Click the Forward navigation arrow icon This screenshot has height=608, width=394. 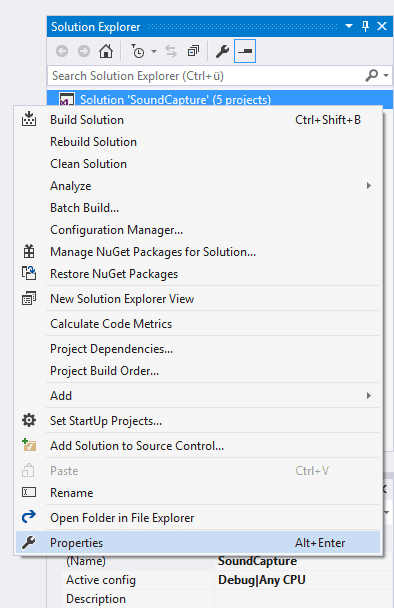[x=84, y=51]
